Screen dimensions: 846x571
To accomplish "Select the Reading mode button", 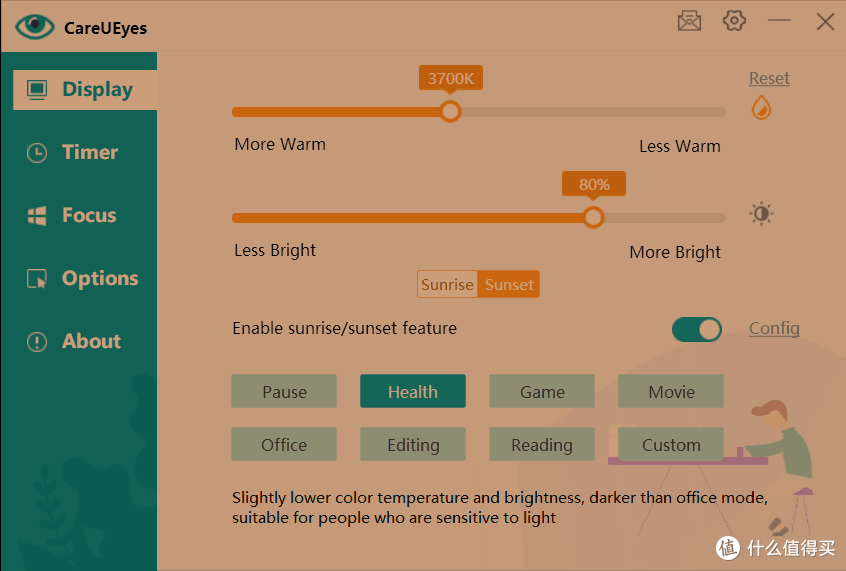I will pyautogui.click(x=542, y=444).
